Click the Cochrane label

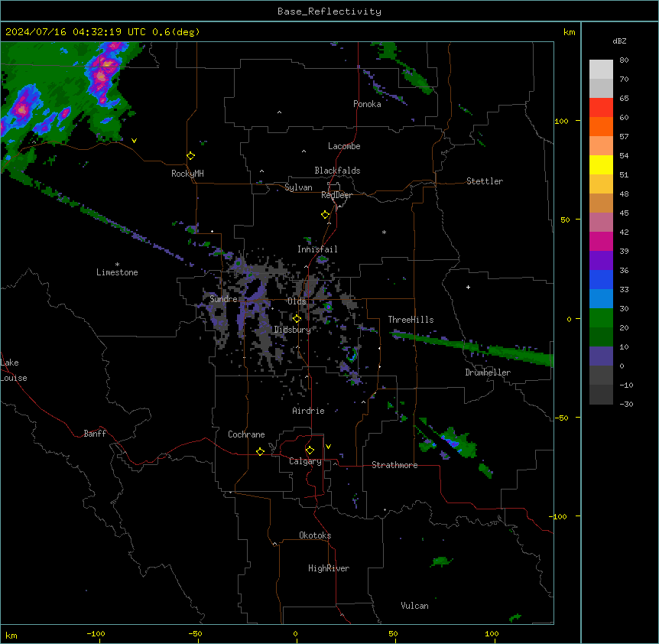point(246,434)
